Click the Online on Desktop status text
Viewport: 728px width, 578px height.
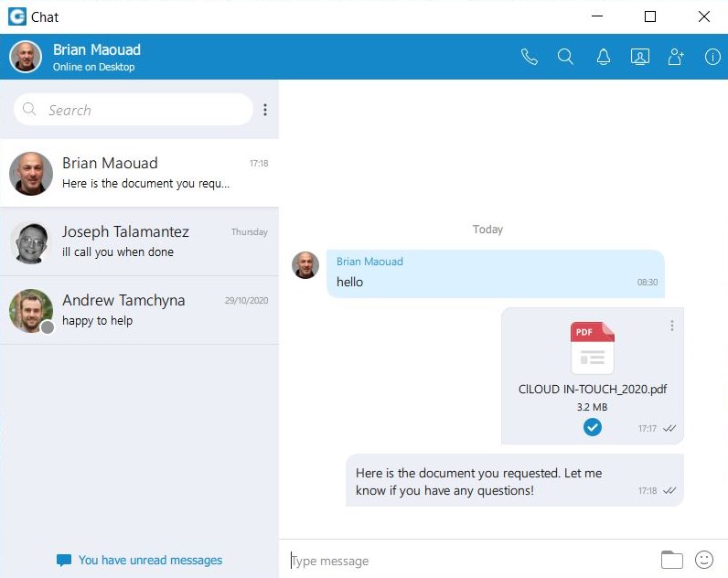[94, 67]
